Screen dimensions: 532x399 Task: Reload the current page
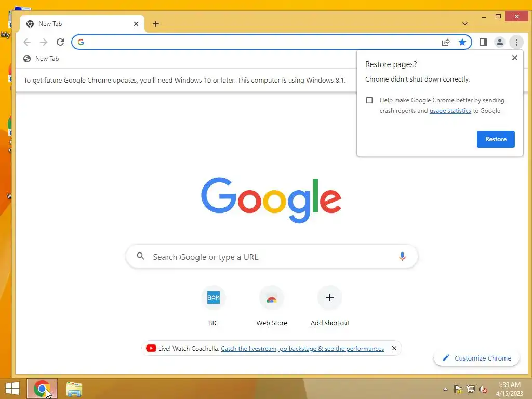click(x=60, y=42)
